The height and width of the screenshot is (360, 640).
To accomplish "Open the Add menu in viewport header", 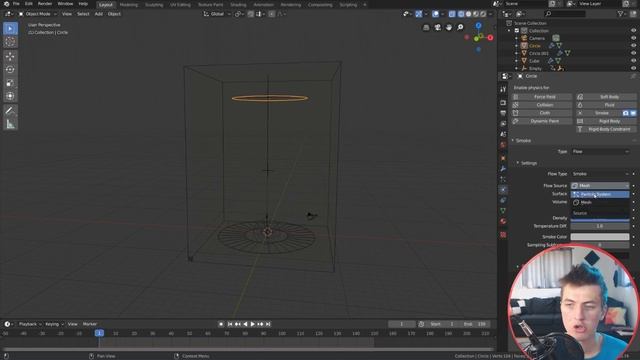I will [99, 14].
